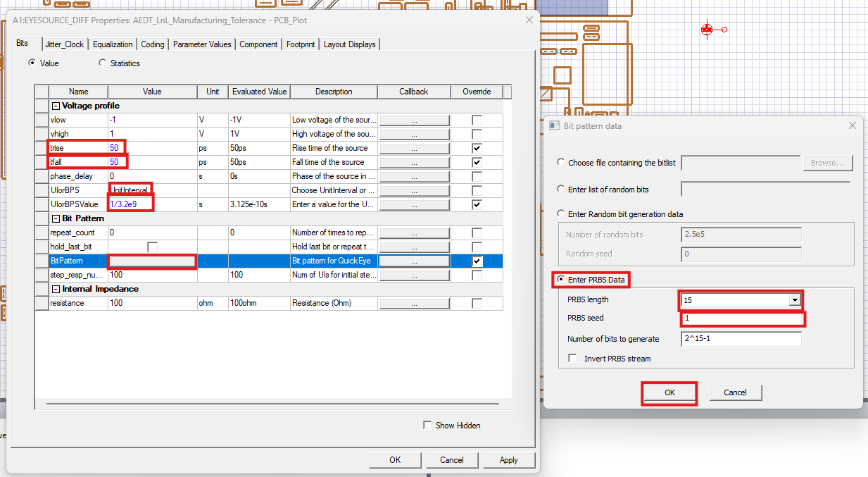Enable the Show Hidden checkbox
The width and height of the screenshot is (868, 477).
point(427,425)
